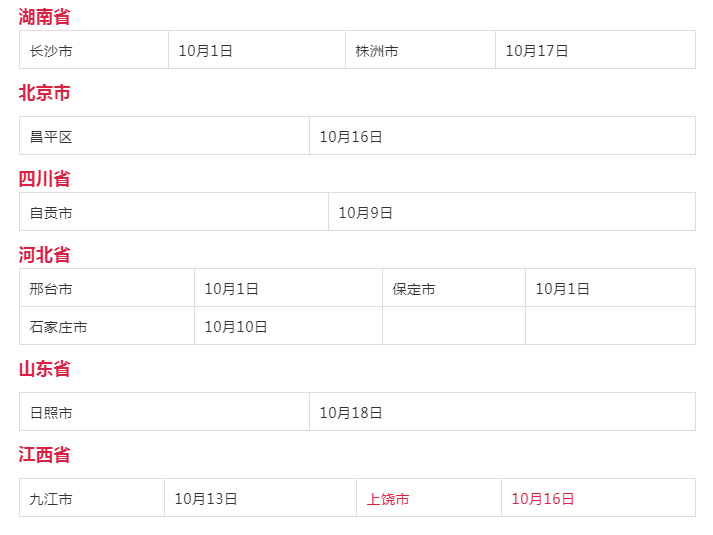Click the red 上饶市 link
The height and width of the screenshot is (535, 713).
point(388,499)
